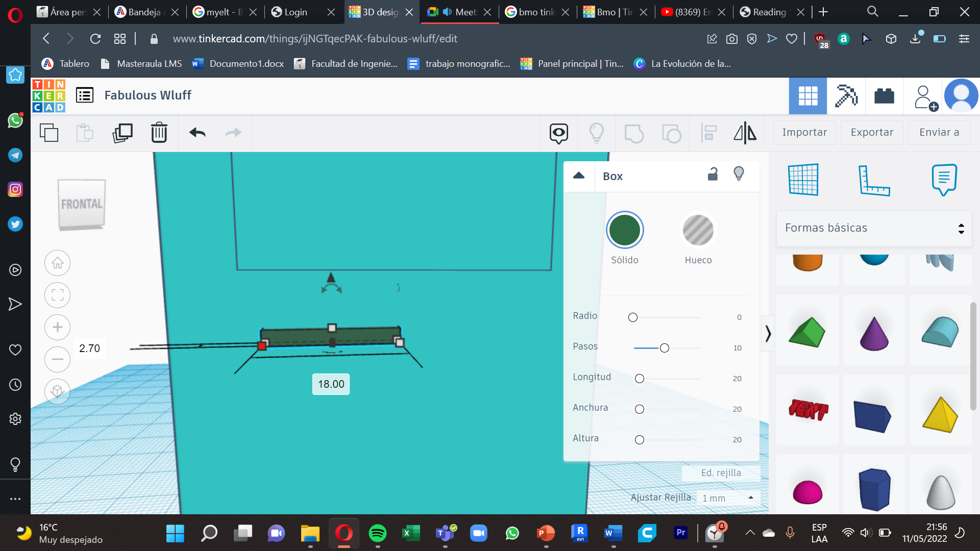The width and height of the screenshot is (980, 551).
Task: Select the Workplane helper icon
Action: [803, 180]
